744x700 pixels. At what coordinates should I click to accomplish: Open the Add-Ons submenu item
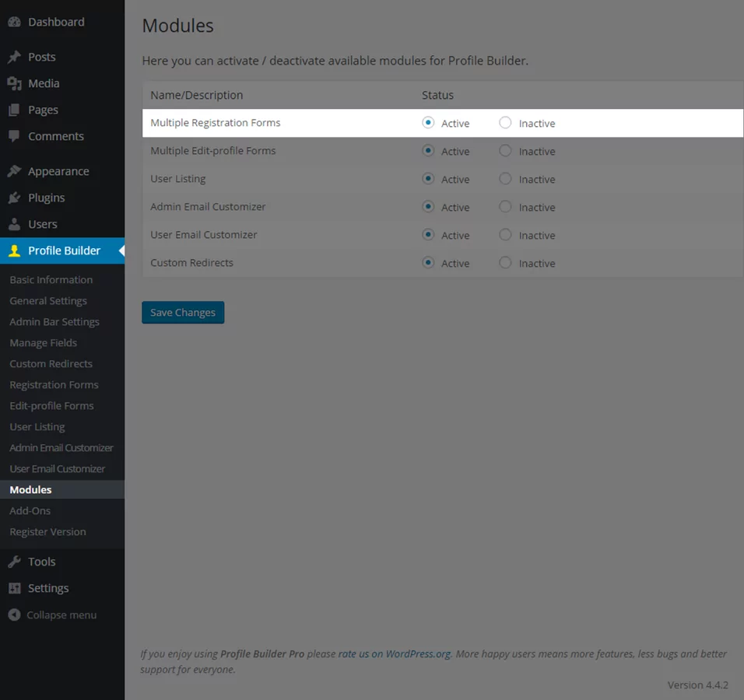(x=30, y=511)
